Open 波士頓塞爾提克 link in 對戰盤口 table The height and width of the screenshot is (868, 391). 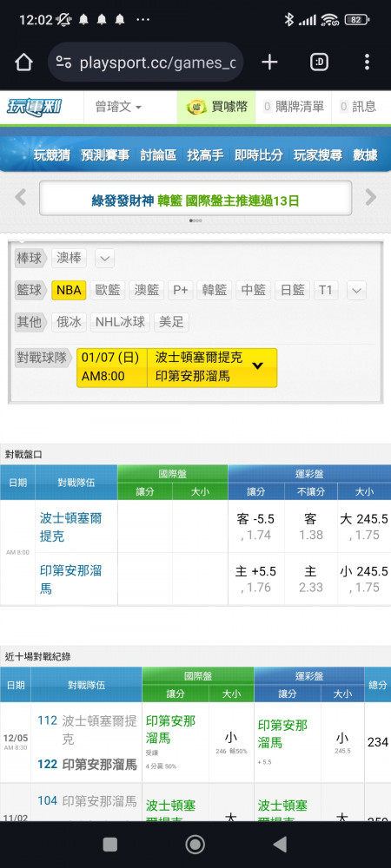[x=71, y=527]
